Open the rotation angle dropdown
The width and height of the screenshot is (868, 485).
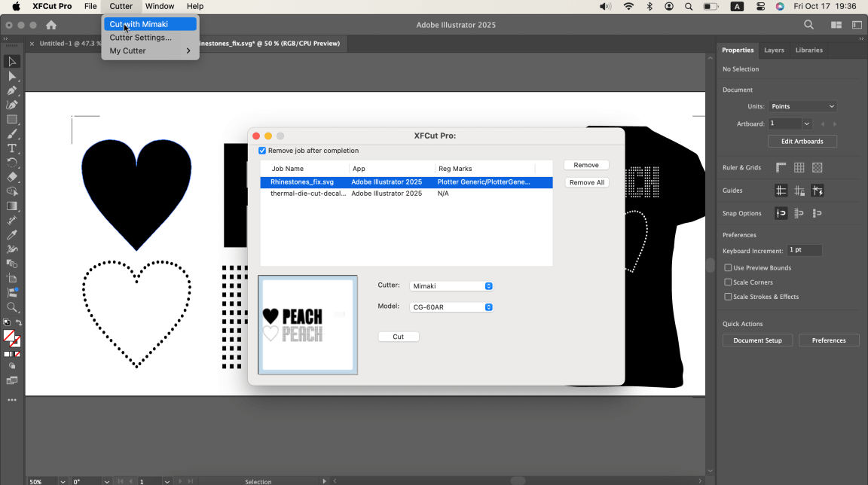[x=107, y=482]
